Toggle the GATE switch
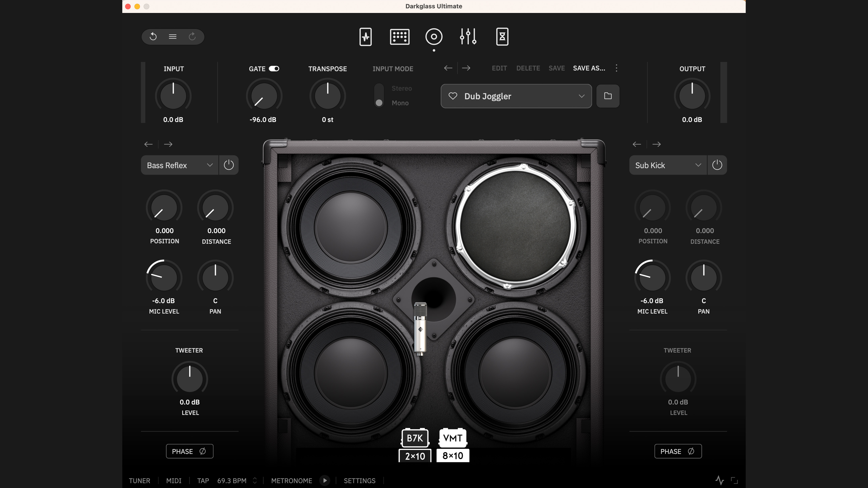Viewport: 868px width, 488px height. (274, 69)
